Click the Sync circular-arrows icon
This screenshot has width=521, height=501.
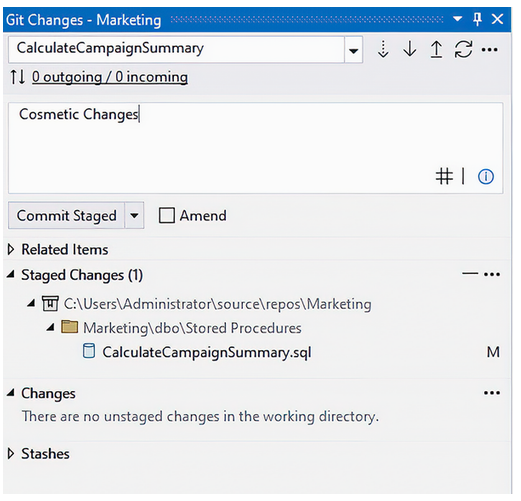463,49
